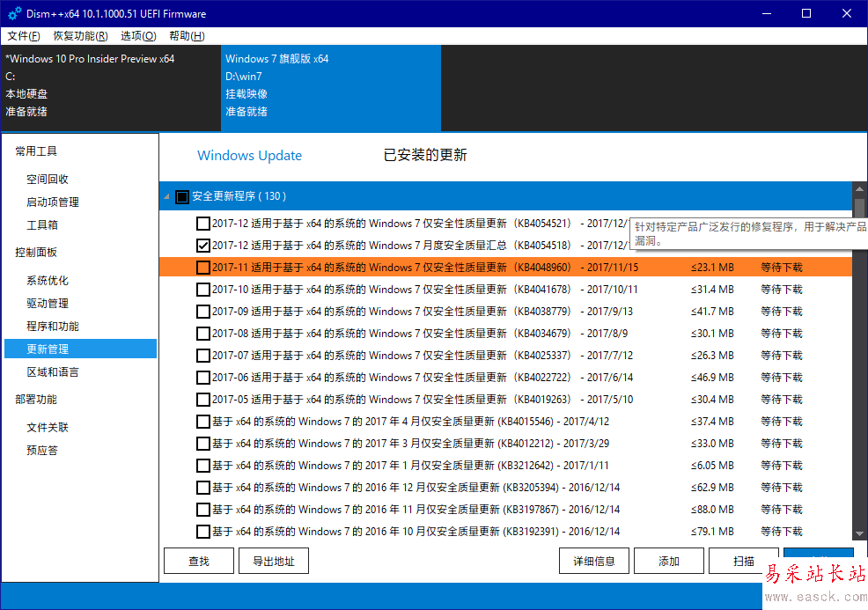Open 文件关联 in the sidebar
The height and width of the screenshot is (610, 868).
click(x=48, y=427)
